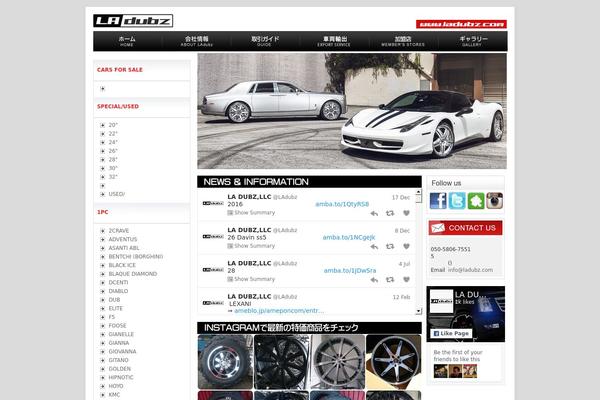The height and width of the screenshot is (400, 600).
Task: Open the Facebook follow icon
Action: tap(438, 201)
